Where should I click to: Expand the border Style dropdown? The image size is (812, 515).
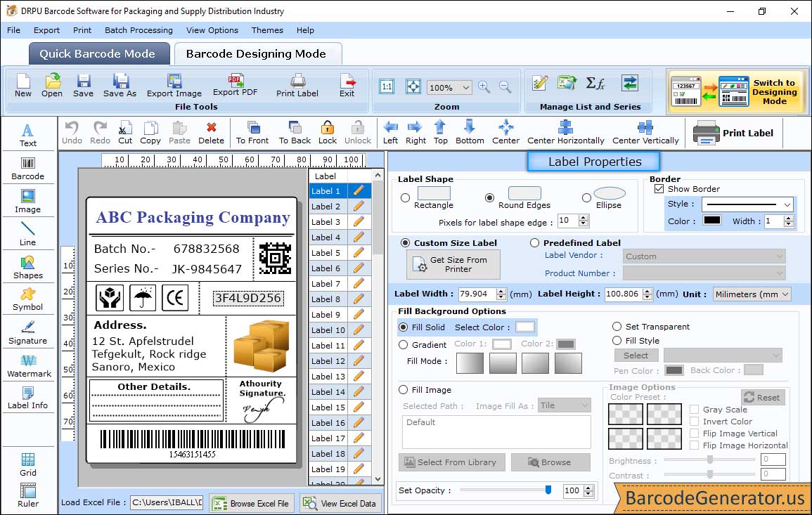[x=747, y=204]
